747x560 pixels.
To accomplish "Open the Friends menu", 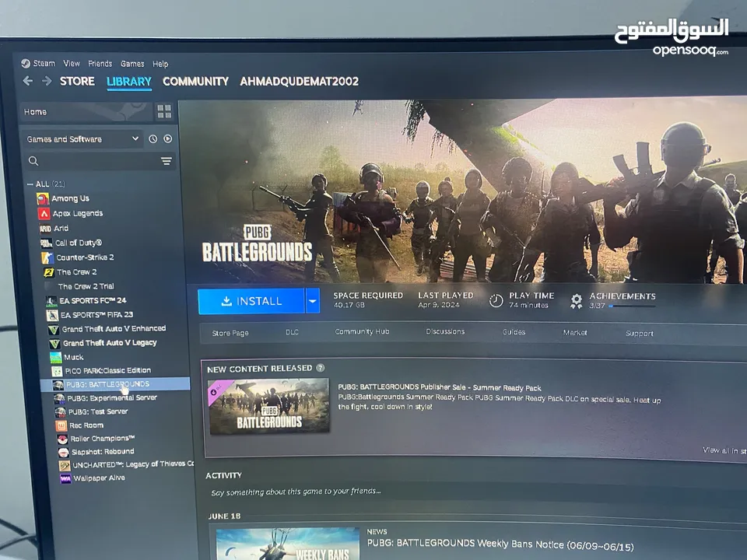I will pos(100,64).
